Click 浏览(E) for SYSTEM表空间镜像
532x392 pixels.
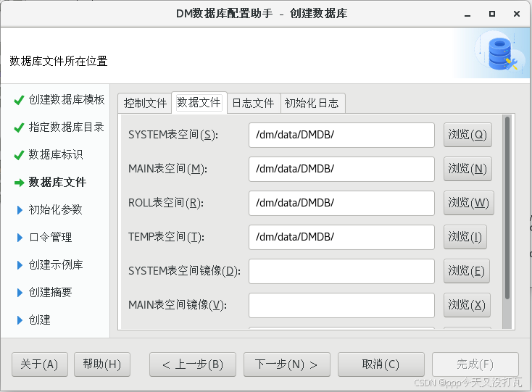[467, 271]
